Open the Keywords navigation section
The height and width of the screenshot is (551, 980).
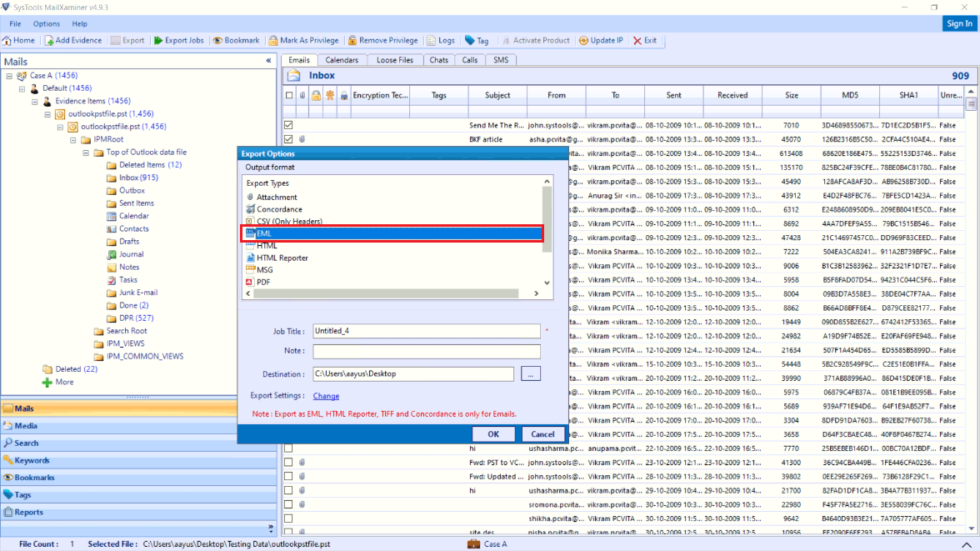pyautogui.click(x=138, y=460)
